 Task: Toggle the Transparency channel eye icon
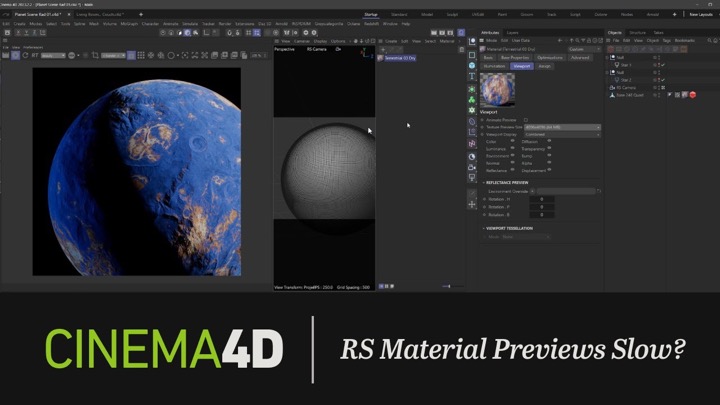pyautogui.click(x=549, y=148)
